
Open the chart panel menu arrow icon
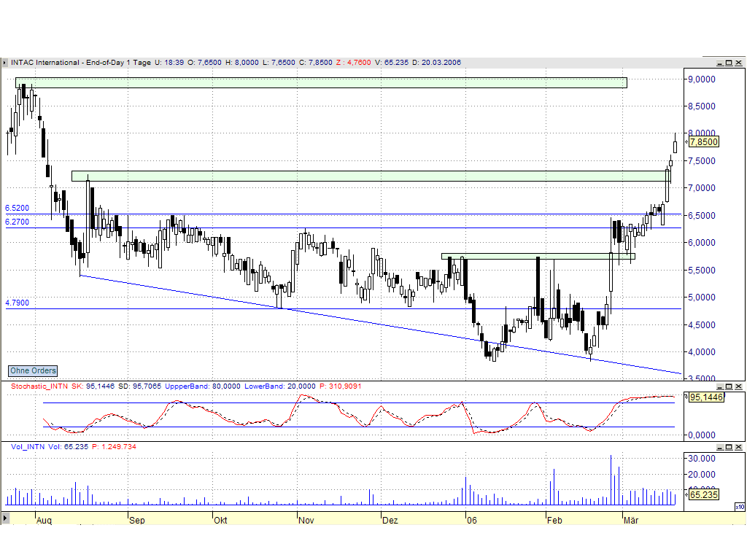click(6, 62)
